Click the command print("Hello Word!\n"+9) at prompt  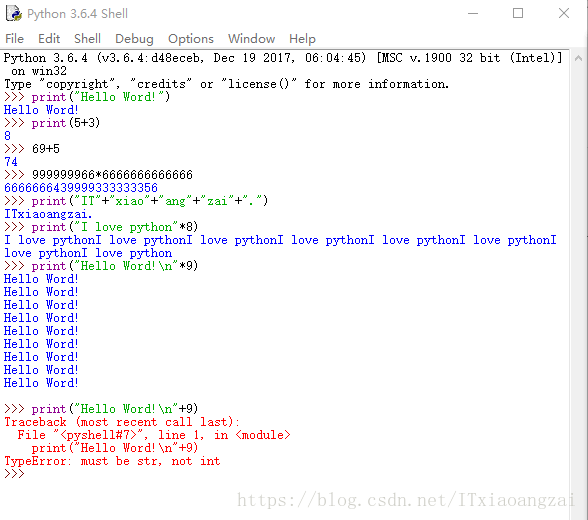pos(115,409)
